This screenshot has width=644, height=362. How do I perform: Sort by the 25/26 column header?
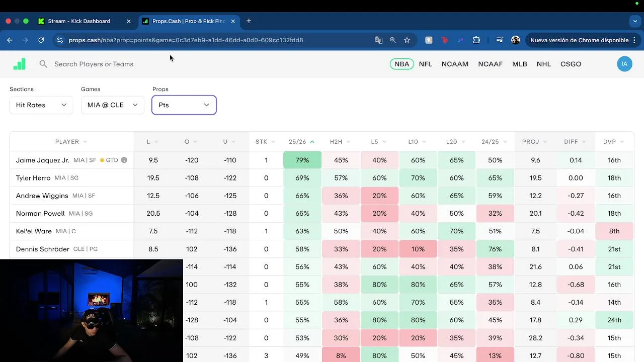pos(301,142)
